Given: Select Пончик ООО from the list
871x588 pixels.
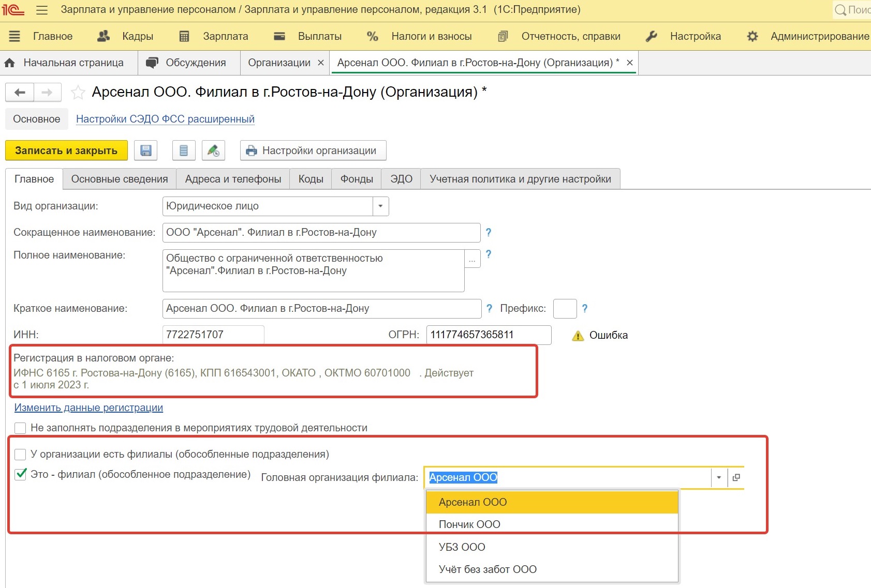Looking at the screenshot, I should coord(552,524).
